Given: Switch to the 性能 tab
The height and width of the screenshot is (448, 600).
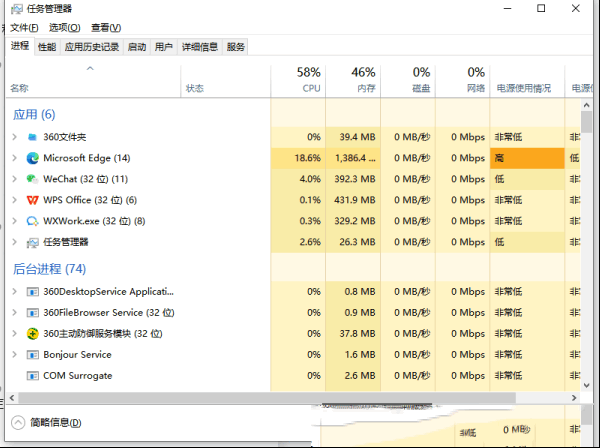Looking at the screenshot, I should (47, 47).
